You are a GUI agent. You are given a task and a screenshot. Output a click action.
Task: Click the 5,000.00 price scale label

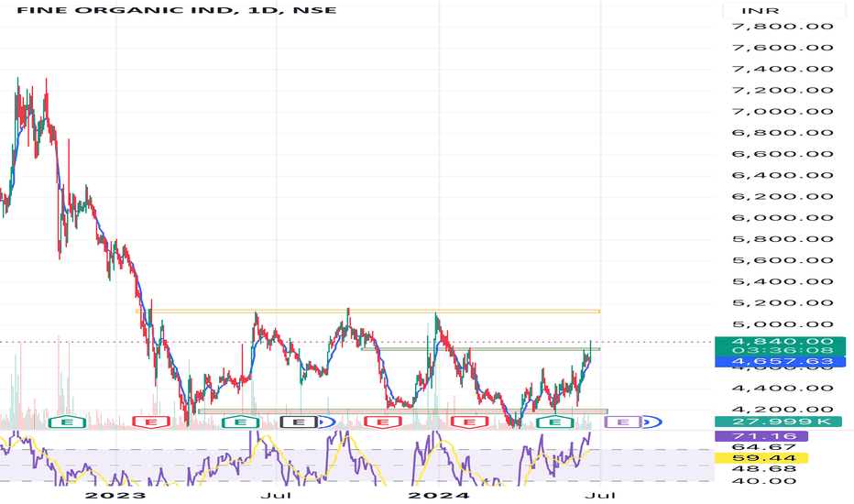pos(783,324)
